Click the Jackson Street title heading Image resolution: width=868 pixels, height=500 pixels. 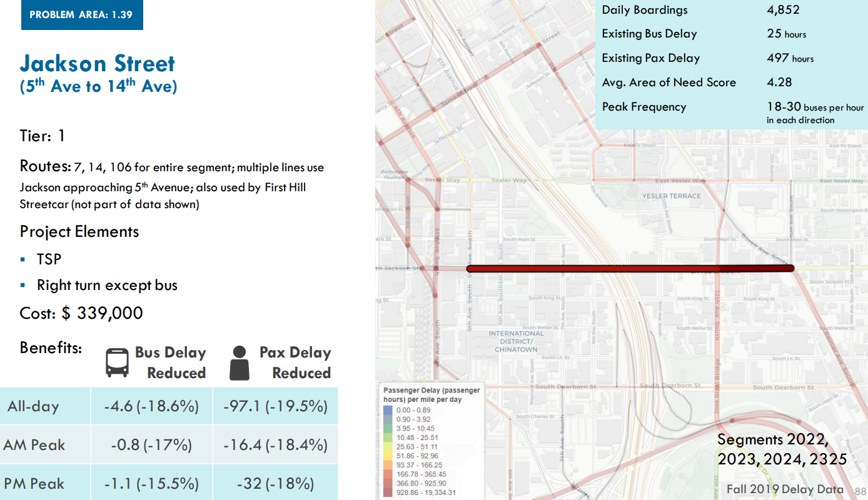point(97,64)
